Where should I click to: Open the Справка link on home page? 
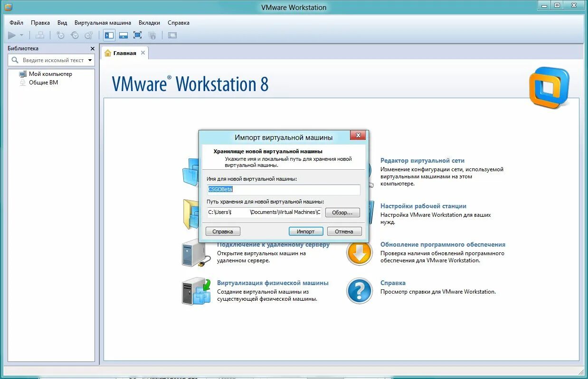point(393,283)
